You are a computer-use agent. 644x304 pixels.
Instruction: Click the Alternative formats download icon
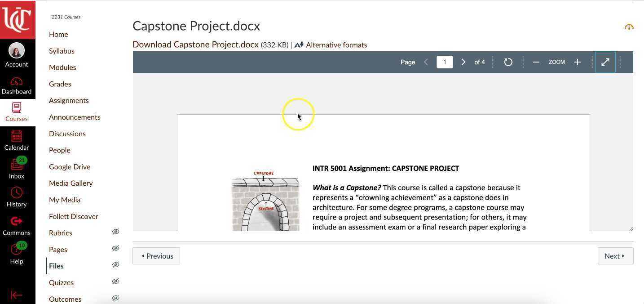point(299,45)
